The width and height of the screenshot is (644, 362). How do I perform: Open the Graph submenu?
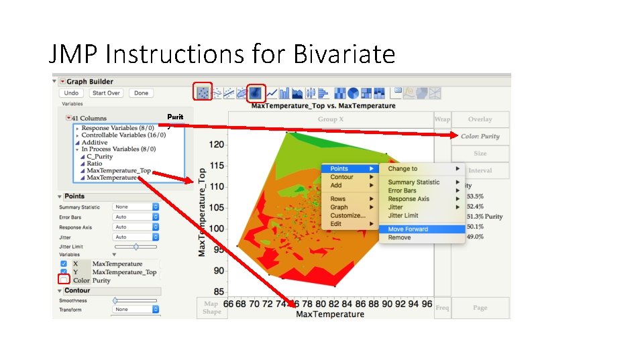pyautogui.click(x=350, y=207)
